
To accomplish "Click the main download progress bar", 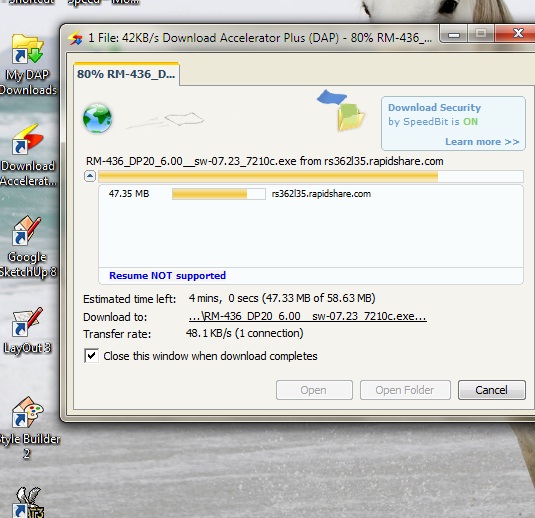I will click(311, 176).
